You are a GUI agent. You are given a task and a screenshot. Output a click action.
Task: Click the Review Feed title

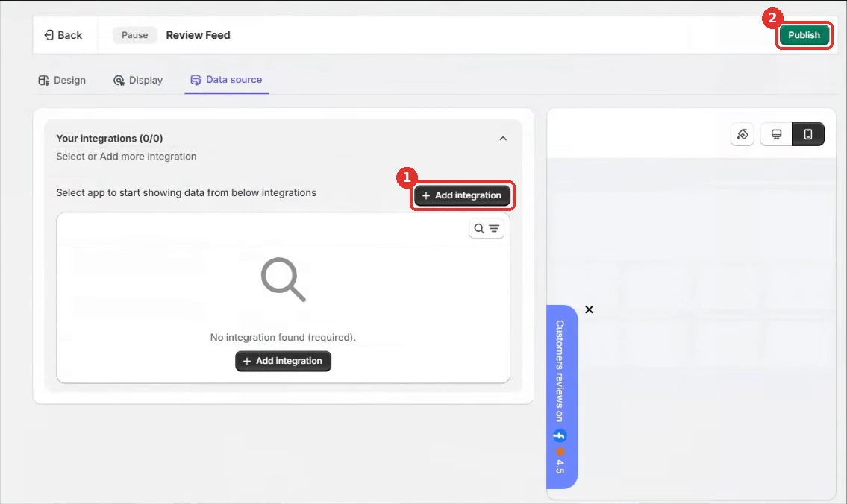(x=198, y=35)
